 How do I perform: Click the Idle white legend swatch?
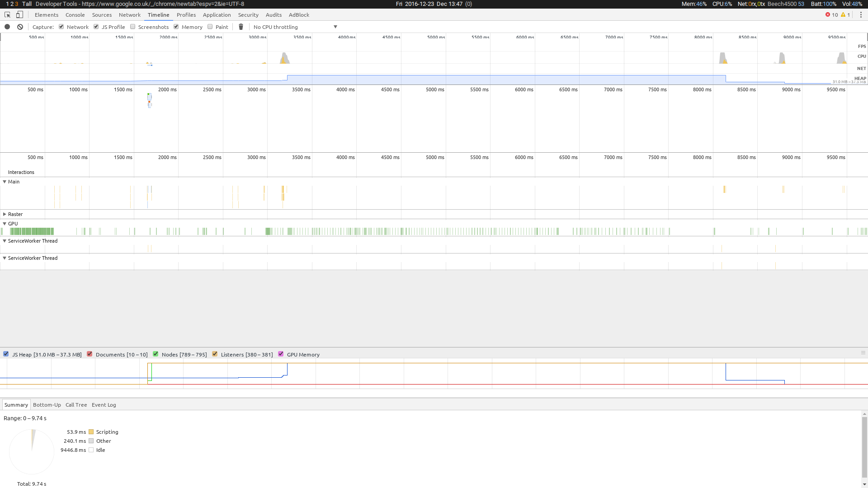point(91,450)
